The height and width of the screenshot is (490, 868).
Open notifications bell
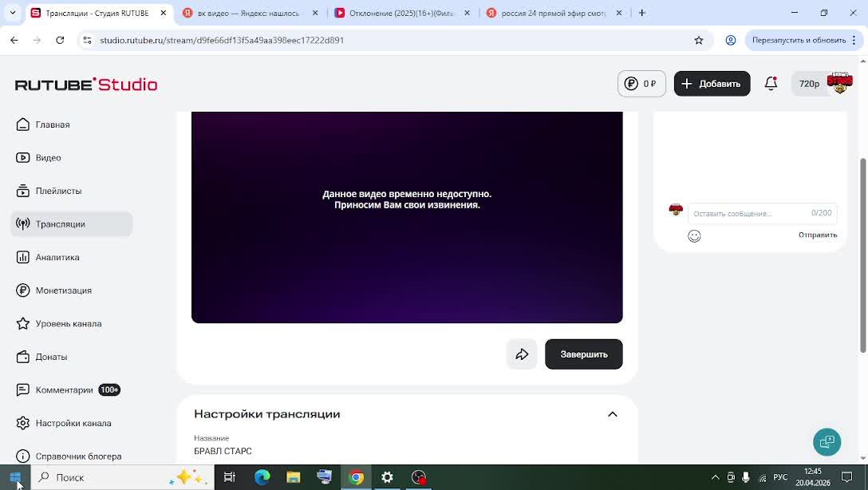pyautogui.click(x=771, y=83)
